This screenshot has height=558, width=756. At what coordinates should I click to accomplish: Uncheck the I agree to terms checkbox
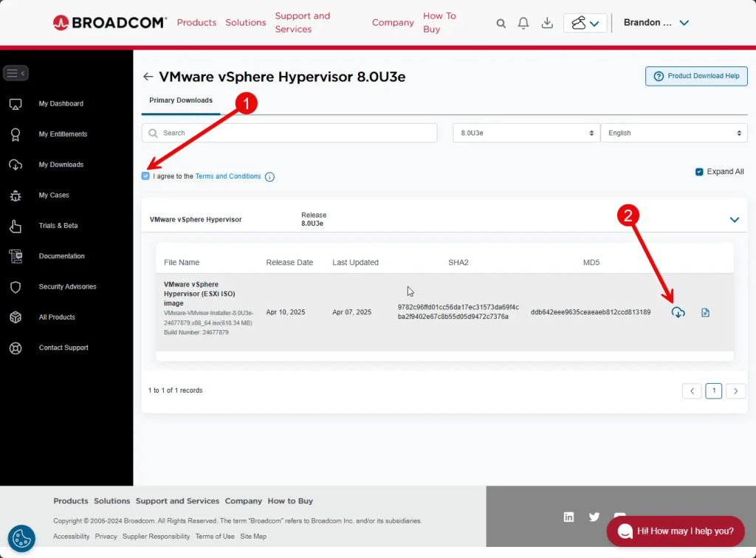click(x=145, y=176)
